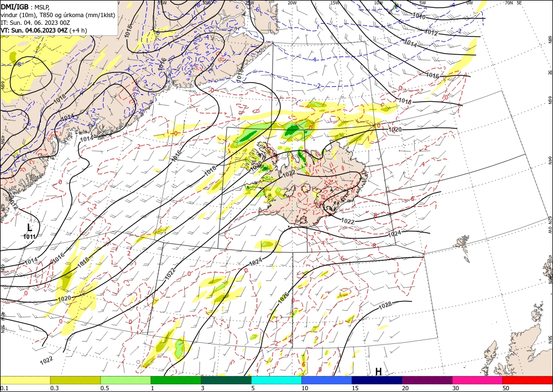Viewport: 553px width, 392px height.
Task: Click the '70N 5E' corner label
Action: click(x=513, y=3)
